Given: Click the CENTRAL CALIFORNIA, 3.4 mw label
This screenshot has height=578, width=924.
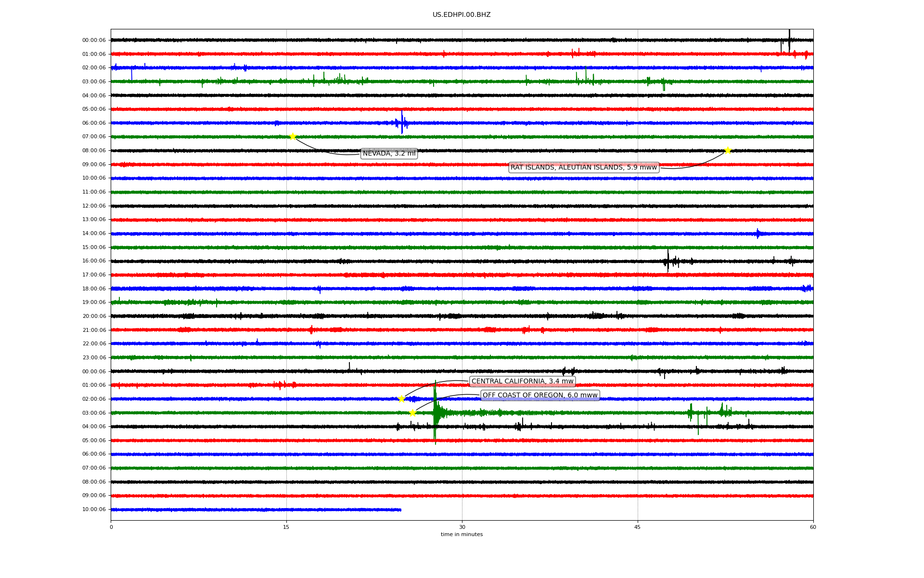Looking at the screenshot, I should click(x=522, y=381).
